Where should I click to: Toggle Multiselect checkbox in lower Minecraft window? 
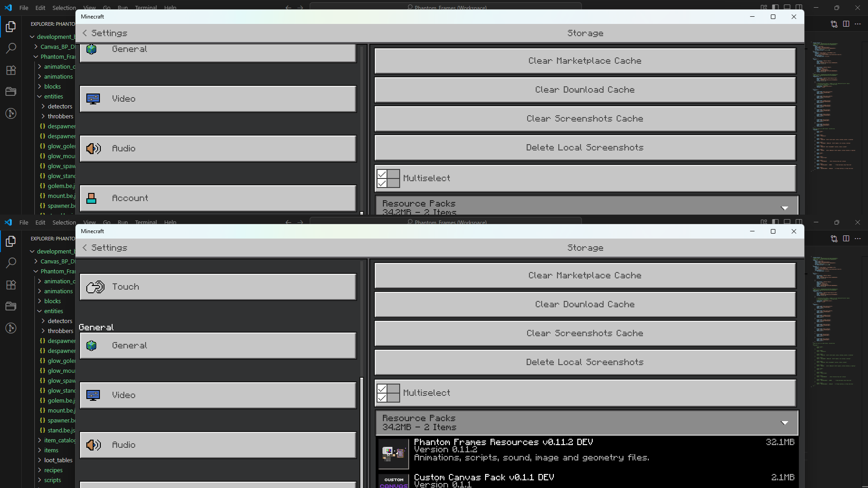(388, 393)
